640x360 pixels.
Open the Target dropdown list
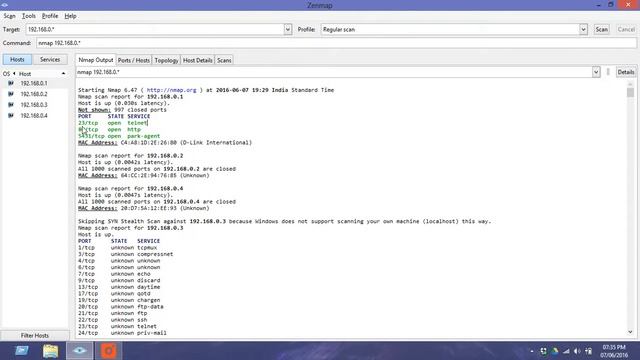tap(288, 29)
